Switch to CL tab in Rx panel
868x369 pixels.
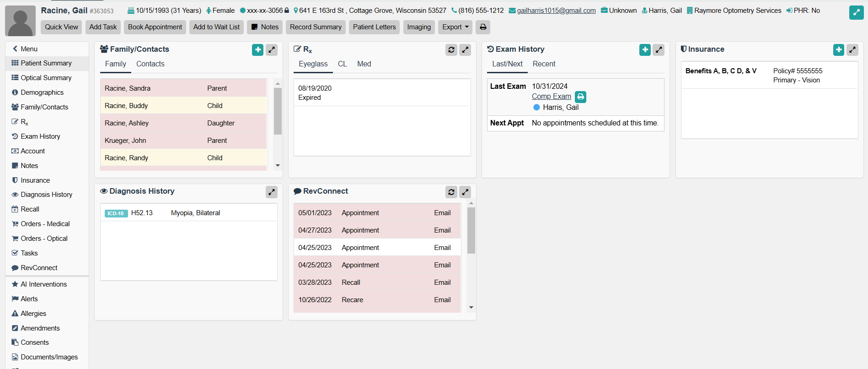pos(342,64)
